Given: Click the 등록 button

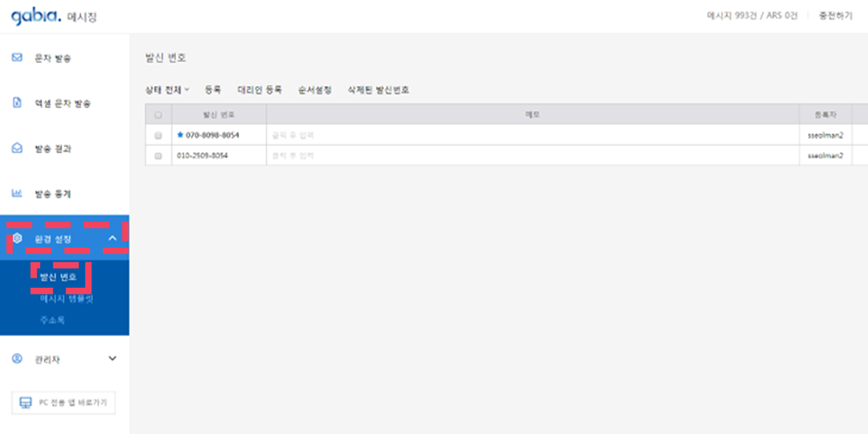Looking at the screenshot, I should [x=213, y=90].
